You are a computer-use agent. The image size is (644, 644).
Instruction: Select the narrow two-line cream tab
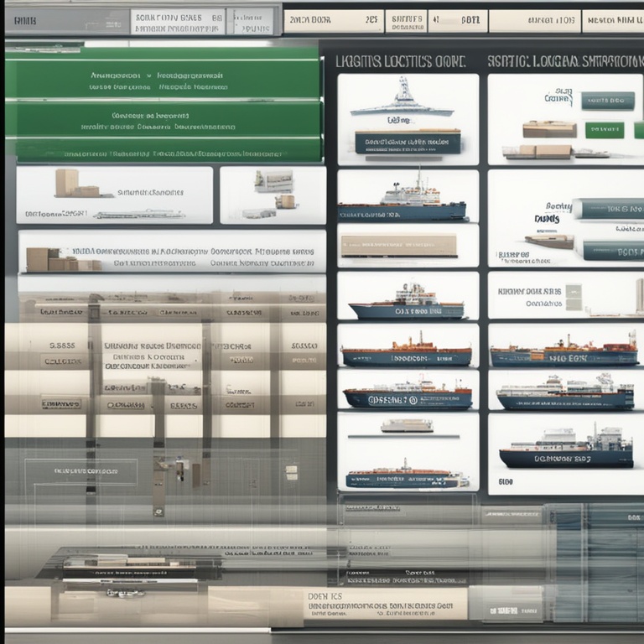(x=406, y=21)
